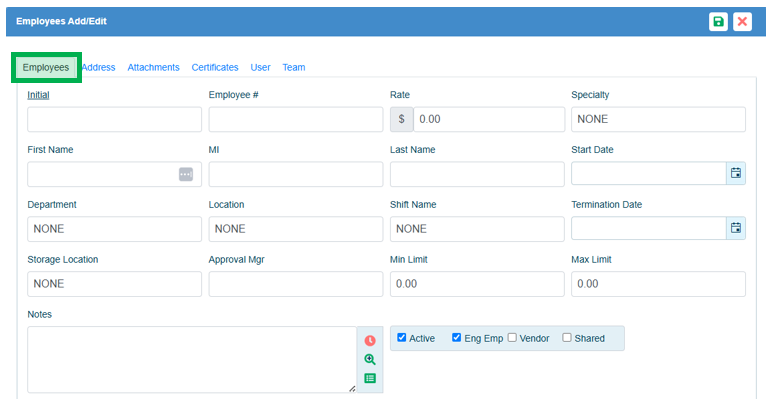Click the underlined Initial label link
Image resolution: width=769 pixels, height=416 pixels.
coord(38,95)
